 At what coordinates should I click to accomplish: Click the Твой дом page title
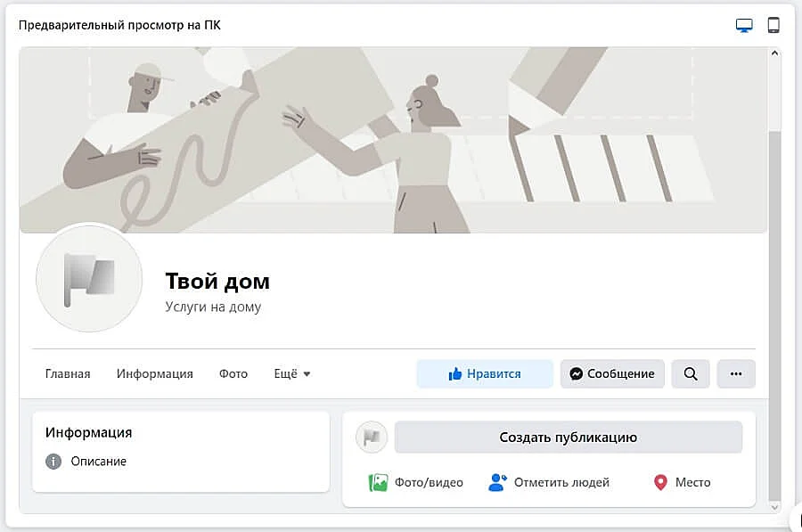[x=217, y=282]
